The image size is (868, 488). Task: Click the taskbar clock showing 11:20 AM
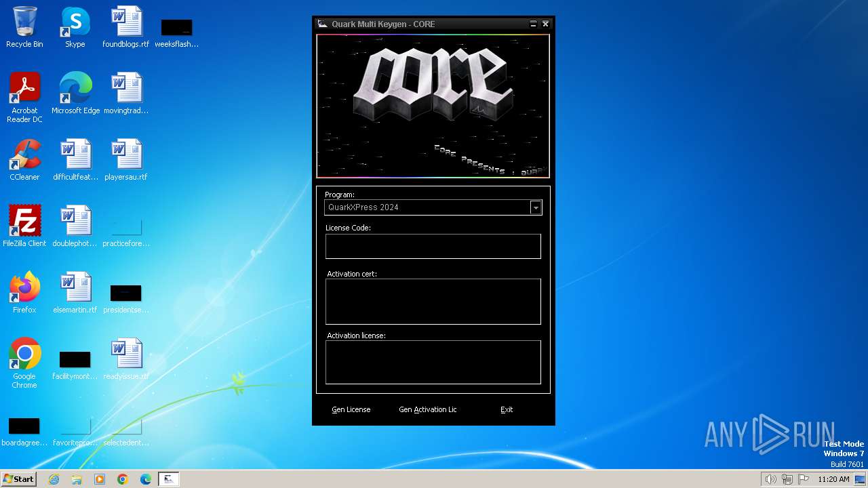(x=833, y=479)
